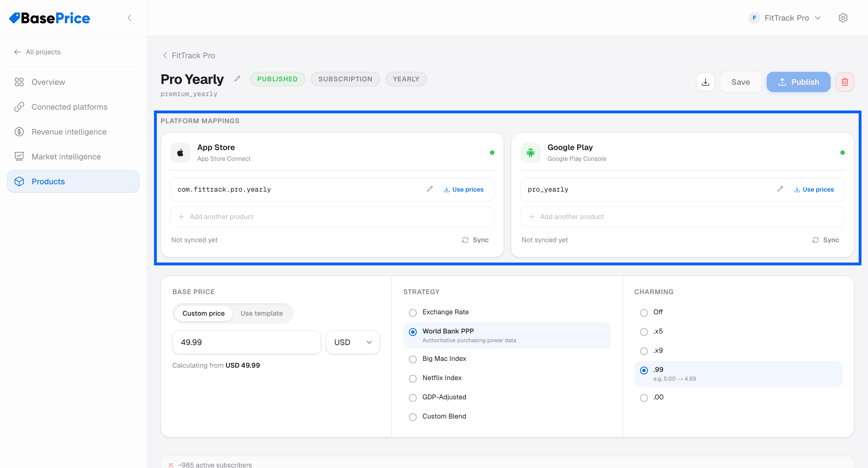This screenshot has width=868, height=468.
Task: Open settings via the gear icon
Action: point(843,18)
